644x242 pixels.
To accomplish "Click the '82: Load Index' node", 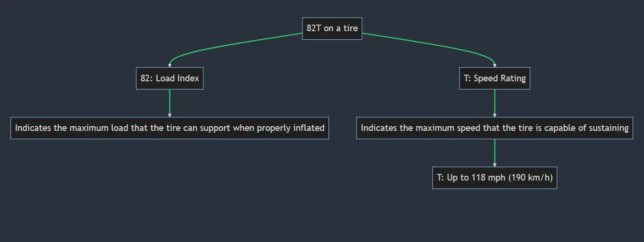I will point(170,78).
